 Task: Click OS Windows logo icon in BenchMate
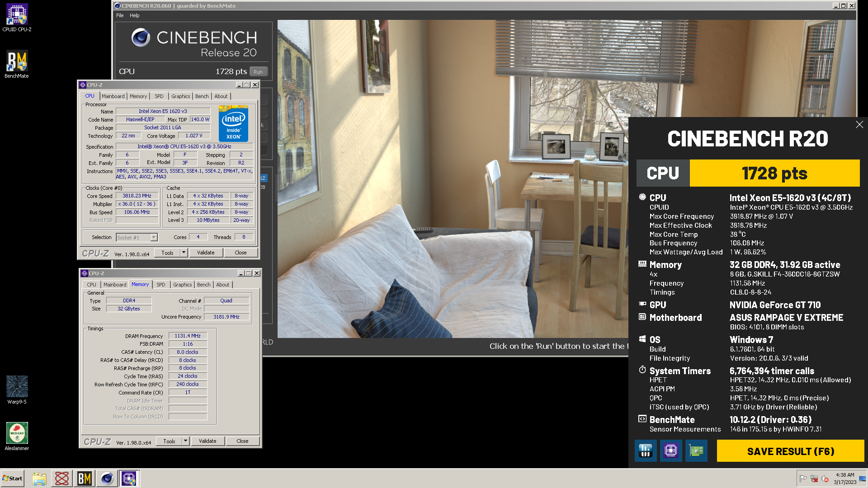click(x=642, y=339)
